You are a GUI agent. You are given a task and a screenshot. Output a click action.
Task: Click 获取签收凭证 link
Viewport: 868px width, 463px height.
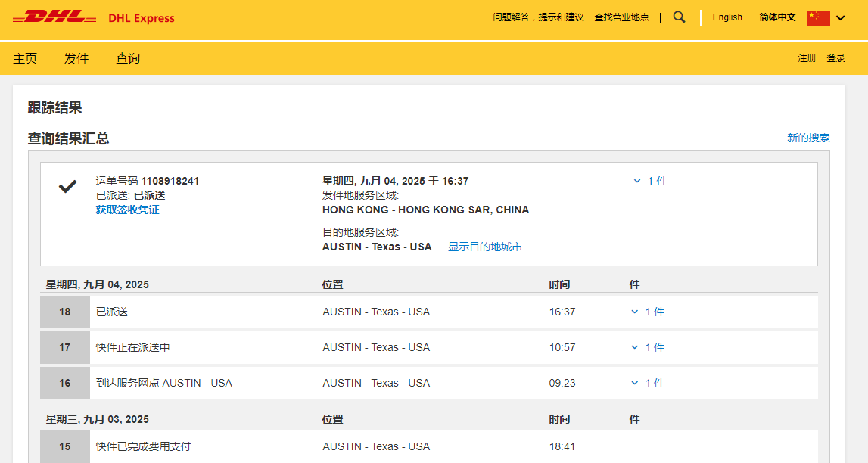(127, 210)
